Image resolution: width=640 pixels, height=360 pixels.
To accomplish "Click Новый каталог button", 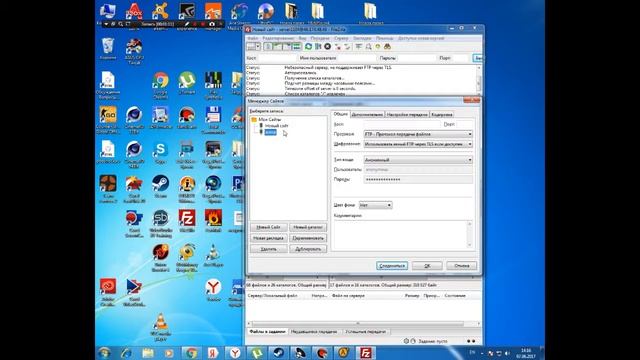I will click(x=308, y=227).
